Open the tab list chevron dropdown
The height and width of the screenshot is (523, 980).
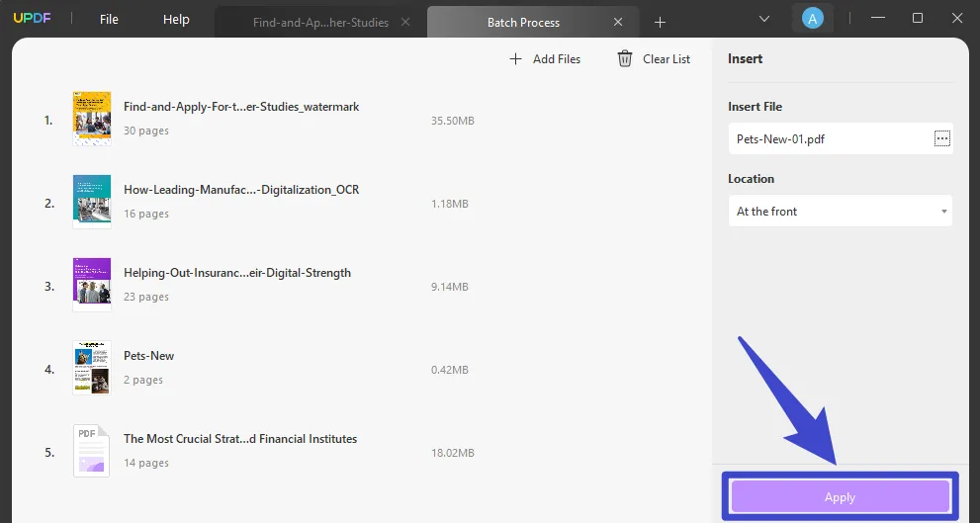tap(764, 19)
